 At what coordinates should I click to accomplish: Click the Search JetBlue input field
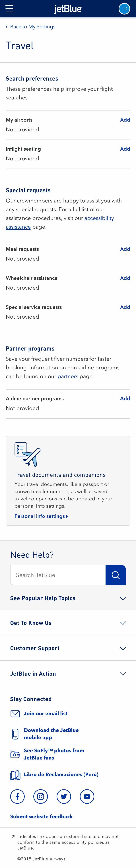57,575
